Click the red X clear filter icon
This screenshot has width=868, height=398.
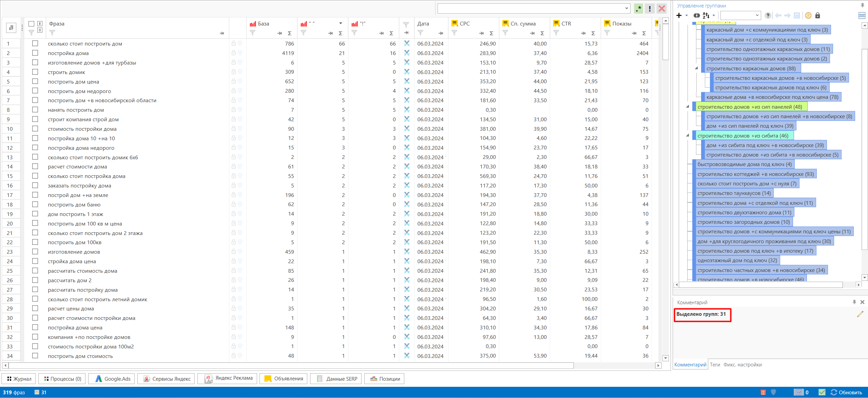pyautogui.click(x=661, y=8)
